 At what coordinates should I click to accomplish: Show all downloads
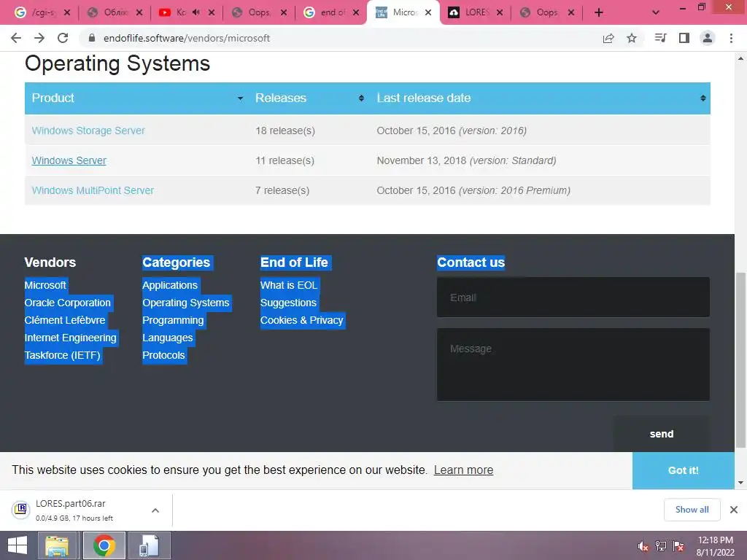[692, 510]
